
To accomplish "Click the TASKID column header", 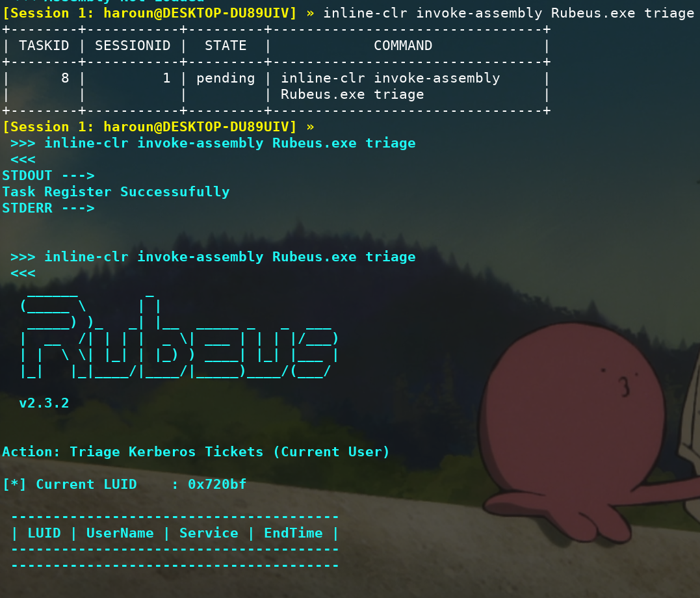I will point(44,45).
